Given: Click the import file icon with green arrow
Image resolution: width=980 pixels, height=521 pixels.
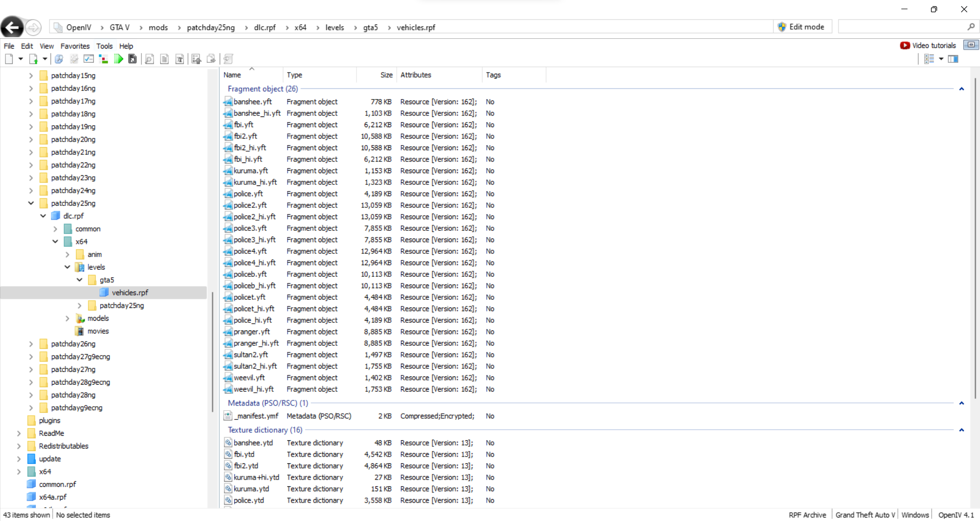Looking at the screenshot, I should click(34, 59).
